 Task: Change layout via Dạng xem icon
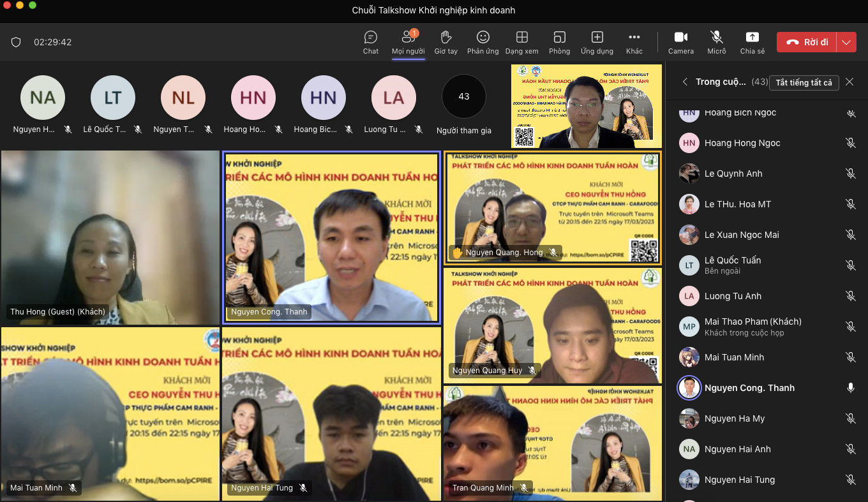[x=521, y=41]
